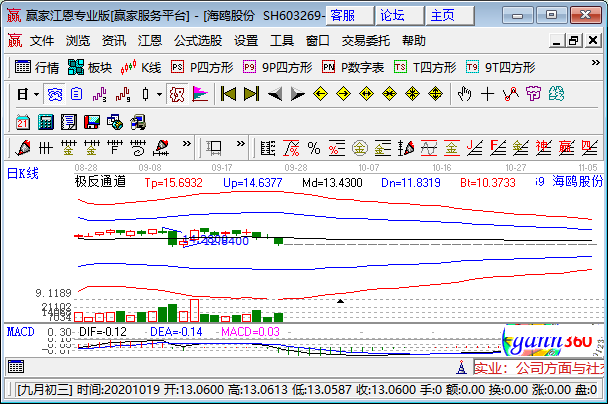Viewport: 608px width, 404px height.
Task: Expand the chevron beside rectangle measure icon
Action: click(x=241, y=143)
